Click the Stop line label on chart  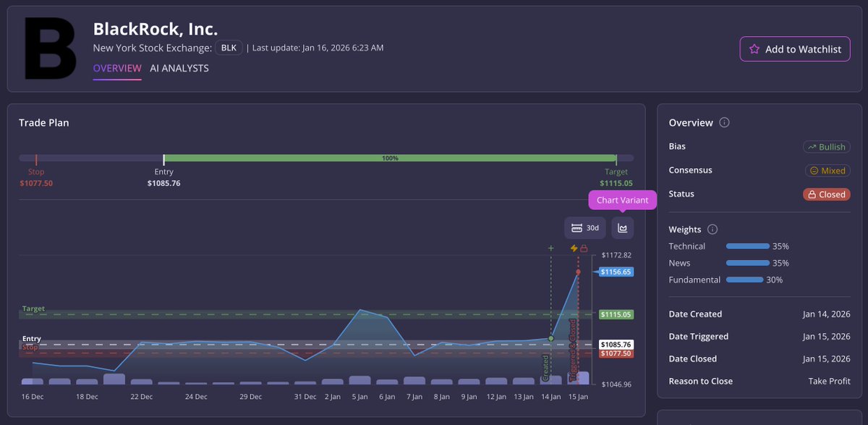coord(30,348)
